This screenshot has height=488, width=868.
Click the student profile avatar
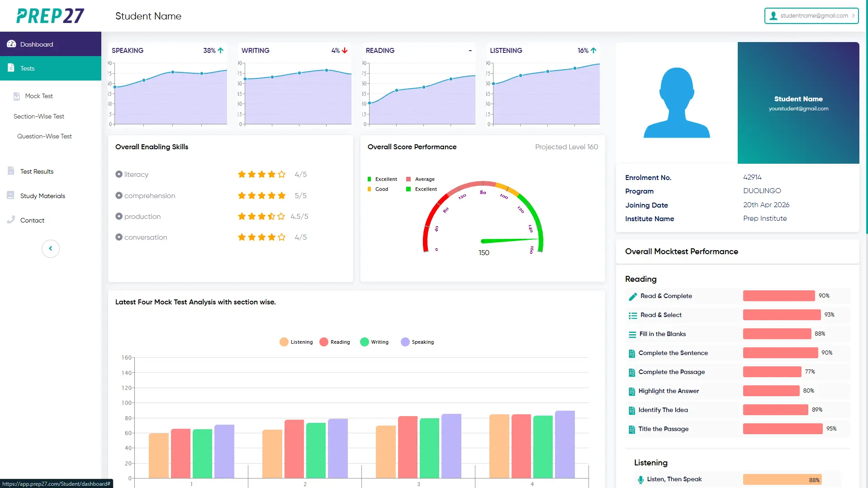tap(676, 102)
